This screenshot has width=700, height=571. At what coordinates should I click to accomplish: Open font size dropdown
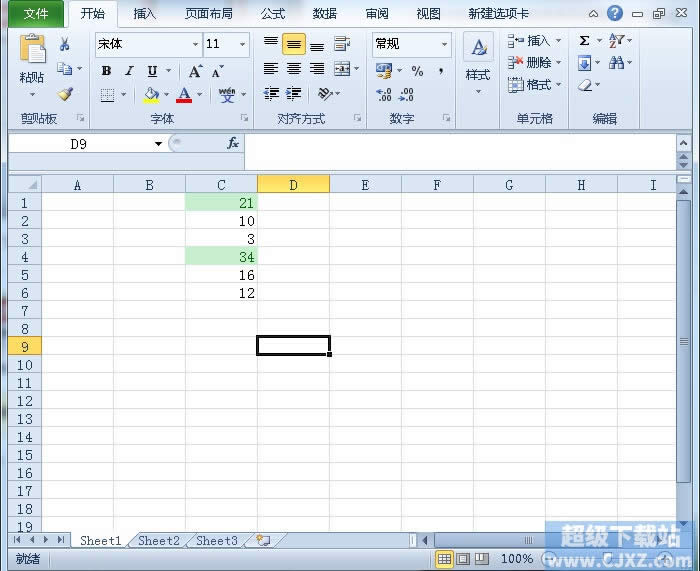242,44
